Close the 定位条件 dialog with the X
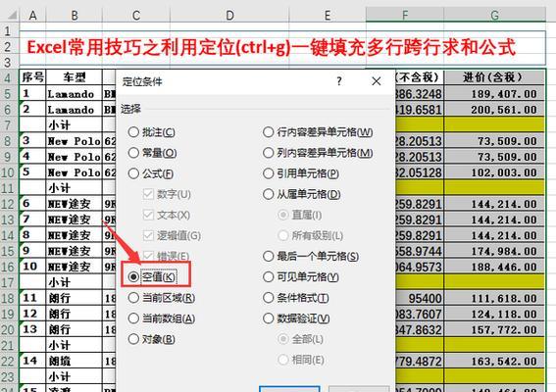This screenshot has width=556, height=392. point(377,81)
